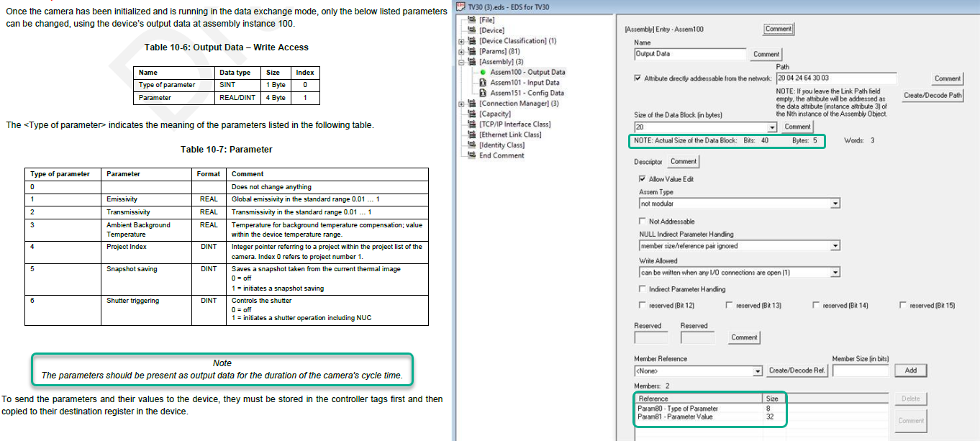Click Comment button beside data block size
This screenshot has height=441, width=980.
797,127
